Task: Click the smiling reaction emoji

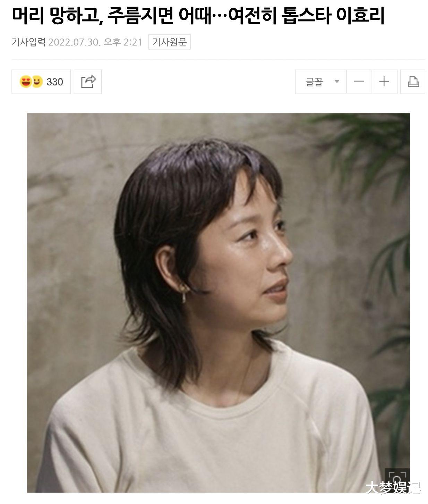Action: (x=37, y=82)
